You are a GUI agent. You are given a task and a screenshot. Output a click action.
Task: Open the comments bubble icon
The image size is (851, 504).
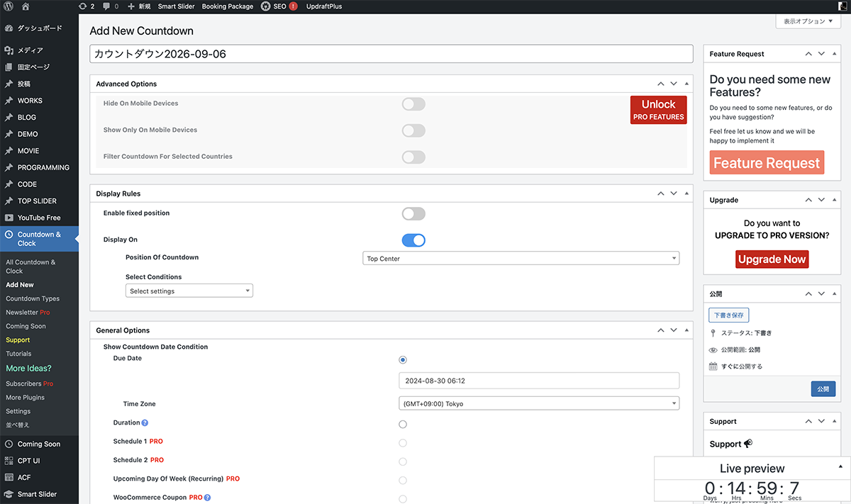point(111,6)
